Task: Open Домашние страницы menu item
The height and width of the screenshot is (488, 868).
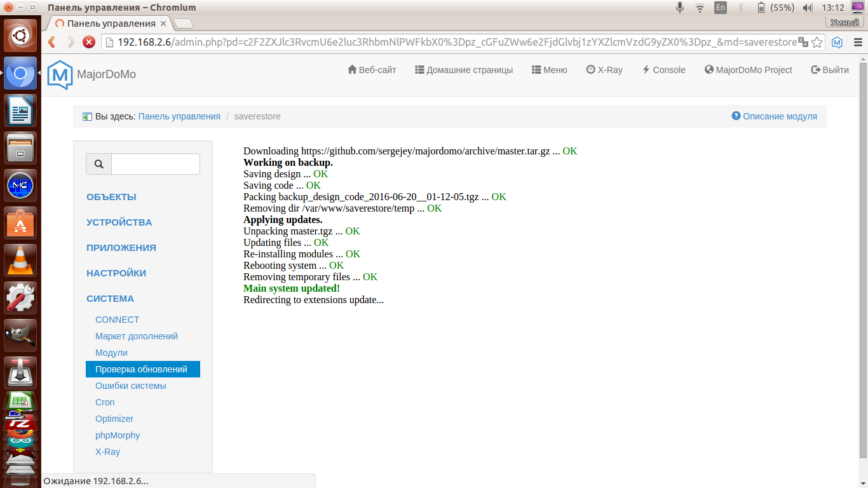Action: (464, 70)
